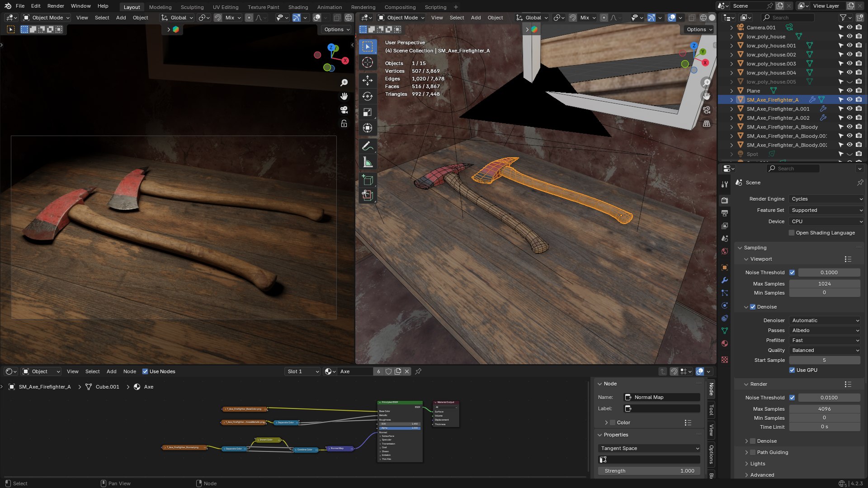This screenshot has height=488, width=868.
Task: Switch to the UV Editing workspace tab
Action: click(x=226, y=7)
